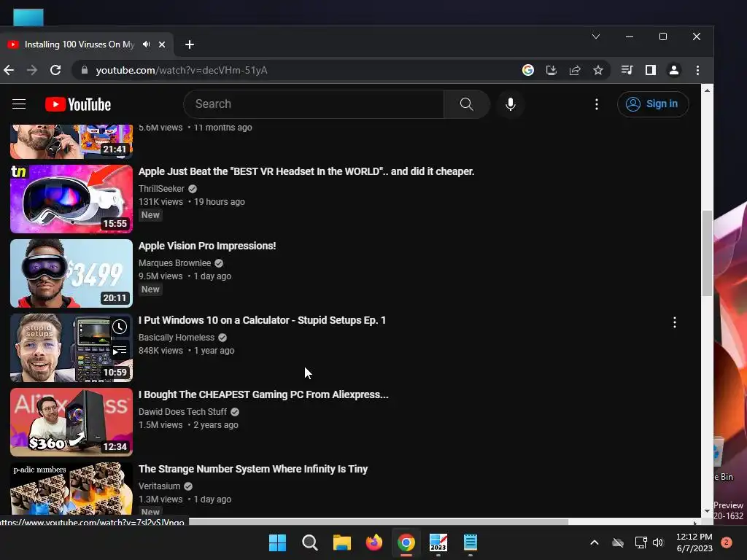Open I Bought The CHEAPEST Gaming PC title

tap(263, 394)
